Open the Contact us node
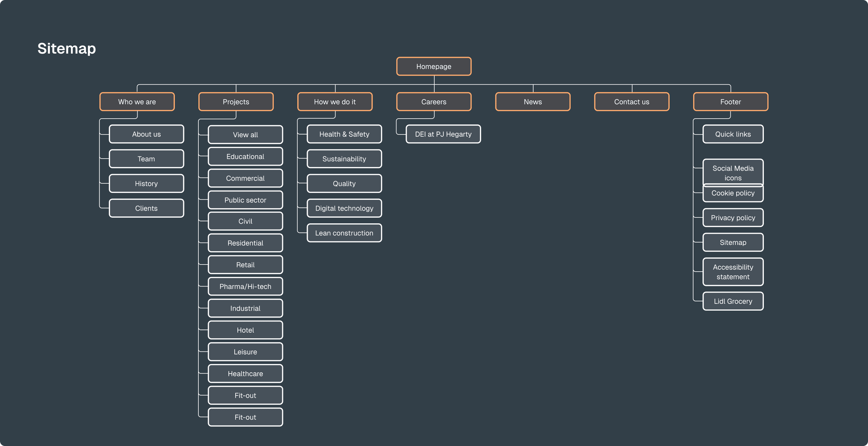This screenshot has height=446, width=868. (631, 102)
